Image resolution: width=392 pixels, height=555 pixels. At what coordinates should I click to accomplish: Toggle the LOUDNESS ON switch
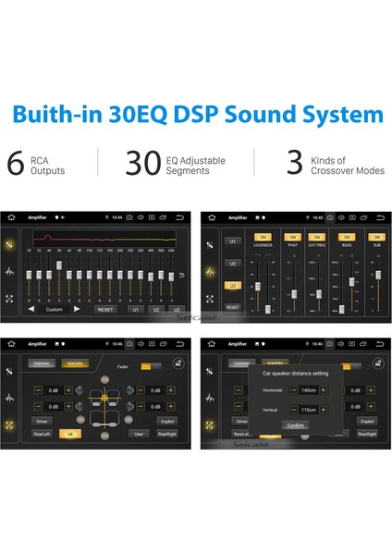(x=263, y=237)
